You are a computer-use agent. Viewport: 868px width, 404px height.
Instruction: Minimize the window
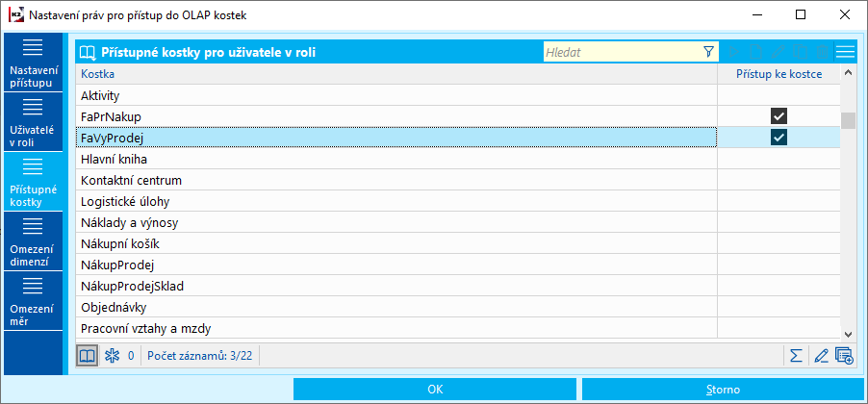pyautogui.click(x=756, y=15)
